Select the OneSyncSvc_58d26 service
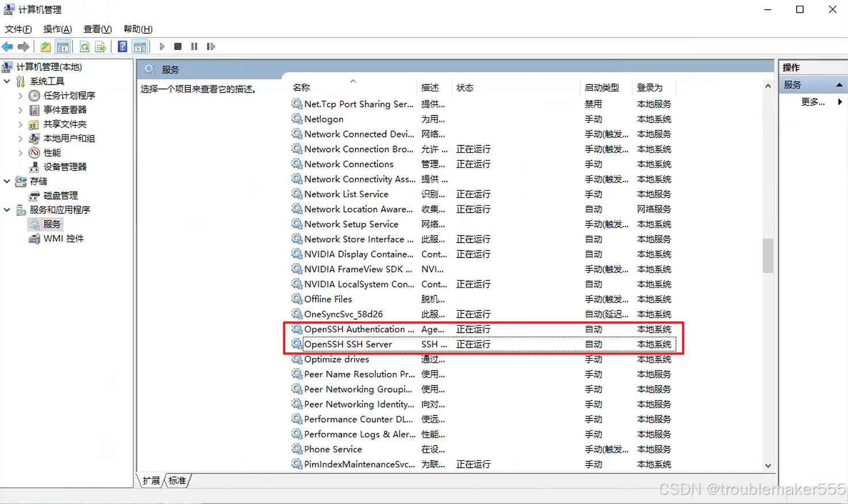Screen dimensions: 848x504 483,314
